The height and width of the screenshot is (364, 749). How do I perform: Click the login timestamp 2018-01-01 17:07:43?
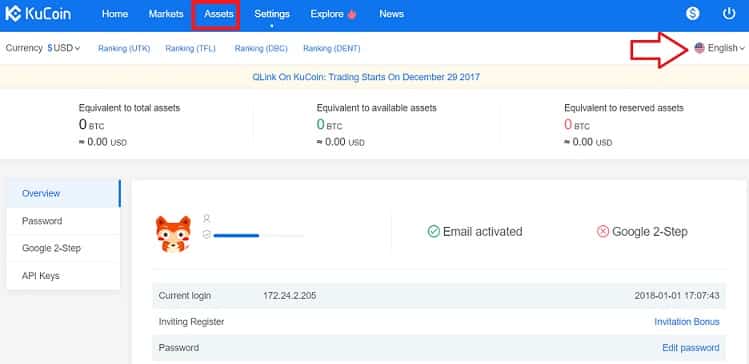(677, 296)
